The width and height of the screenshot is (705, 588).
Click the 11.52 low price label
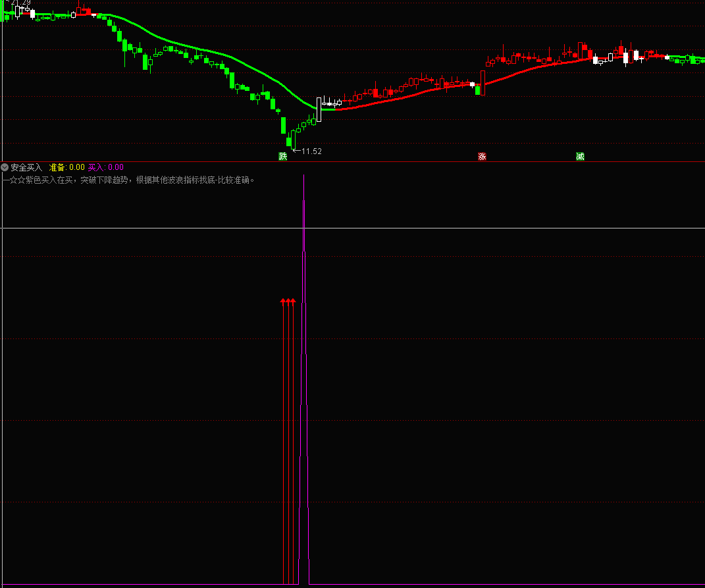[311, 151]
